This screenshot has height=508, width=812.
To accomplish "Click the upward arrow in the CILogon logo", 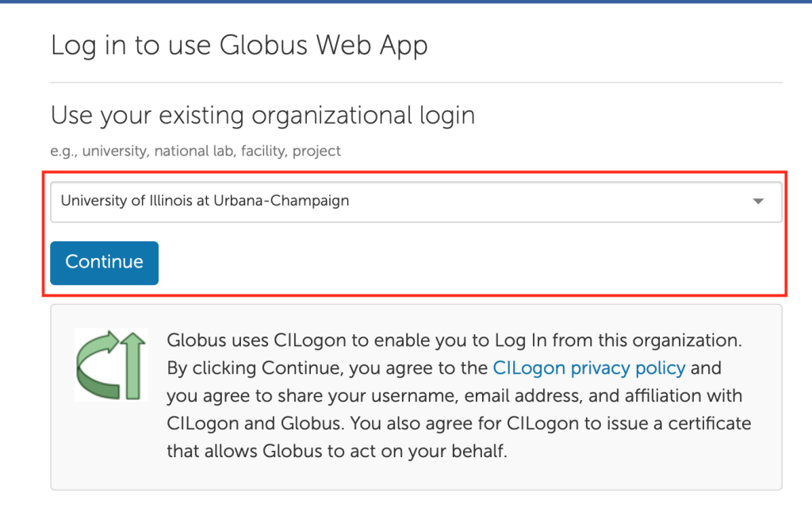I will pyautogui.click(x=133, y=365).
